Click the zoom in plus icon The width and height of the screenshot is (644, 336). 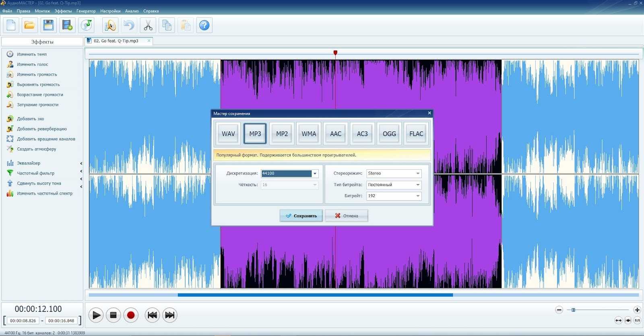[637, 310]
